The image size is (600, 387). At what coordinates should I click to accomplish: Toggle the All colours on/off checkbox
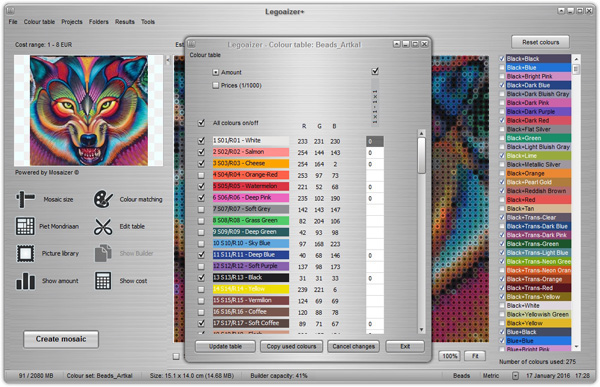click(201, 123)
